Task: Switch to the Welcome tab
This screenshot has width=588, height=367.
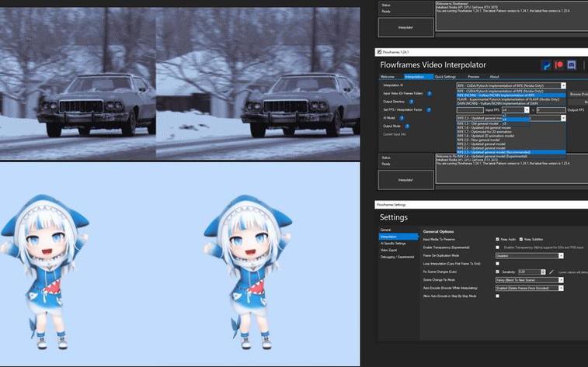Action: pos(388,77)
